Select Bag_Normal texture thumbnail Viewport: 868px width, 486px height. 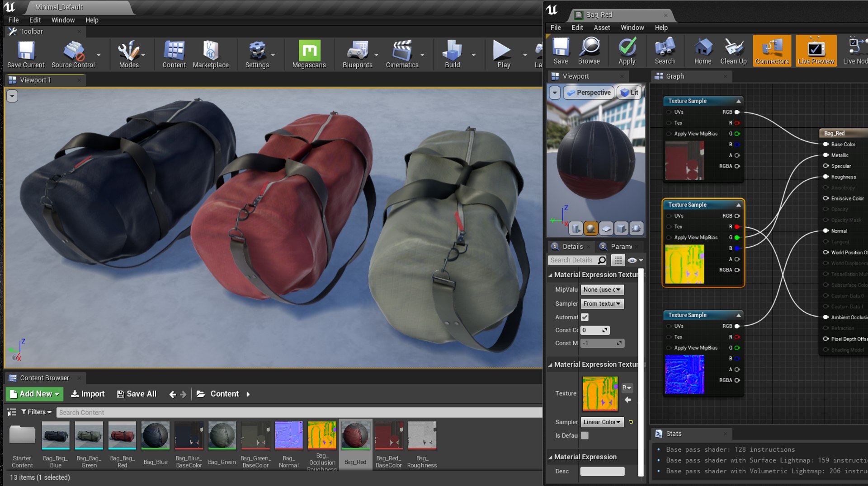(x=289, y=435)
